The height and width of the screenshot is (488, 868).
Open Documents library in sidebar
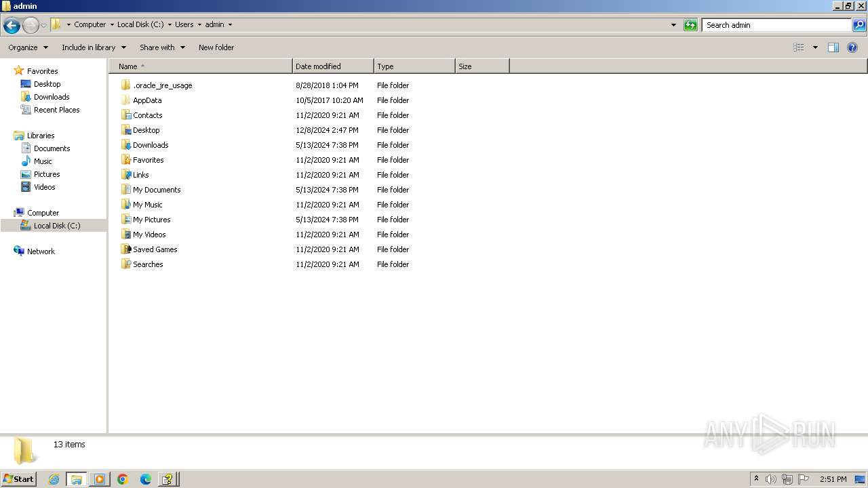[52, 148]
